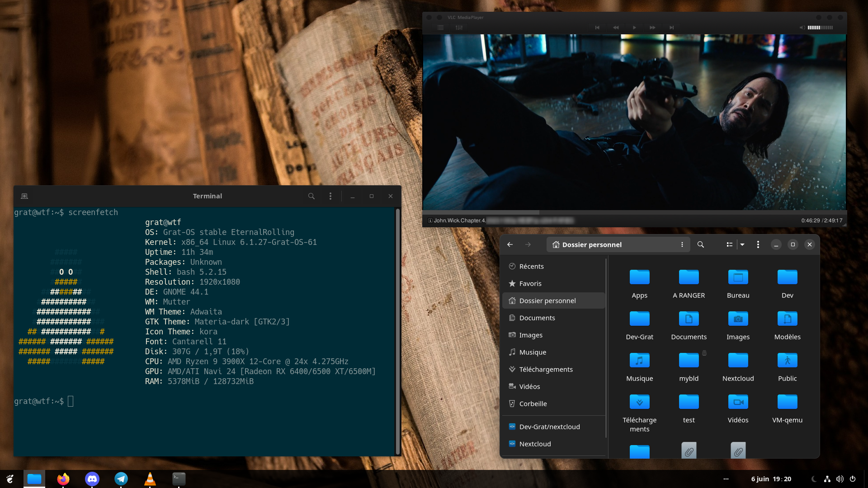The image size is (868, 488).
Task: Expand the view options dropdown arrow
Action: pos(742,244)
